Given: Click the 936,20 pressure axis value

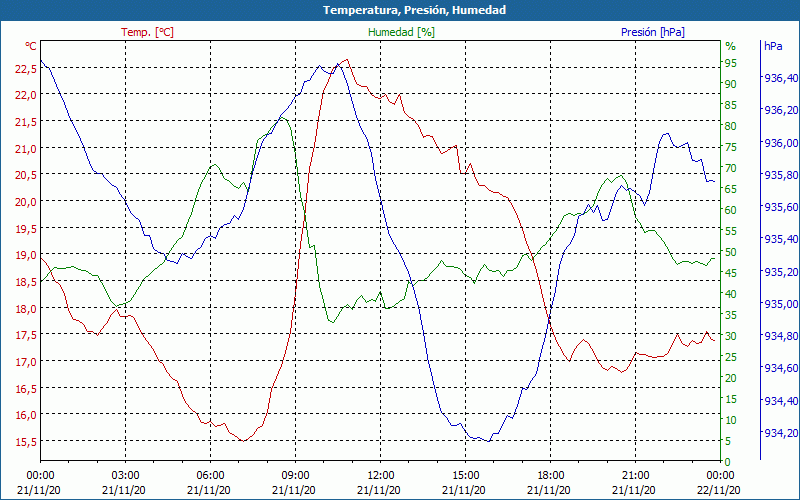Looking at the screenshot, I should tap(781, 111).
